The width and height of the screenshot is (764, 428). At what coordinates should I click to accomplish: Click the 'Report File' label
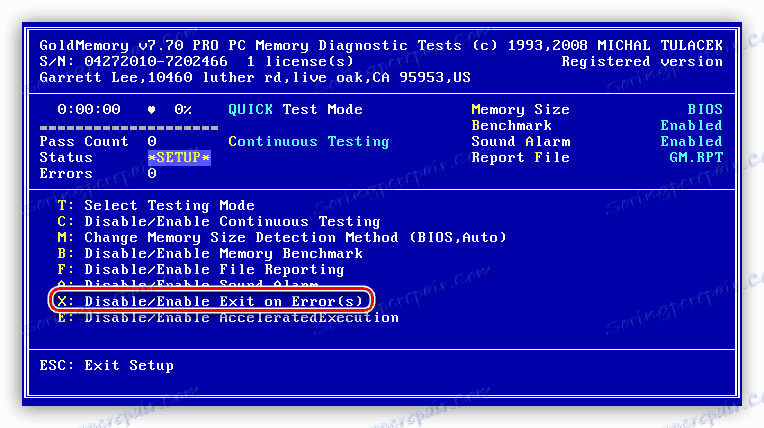pyautogui.click(x=520, y=157)
